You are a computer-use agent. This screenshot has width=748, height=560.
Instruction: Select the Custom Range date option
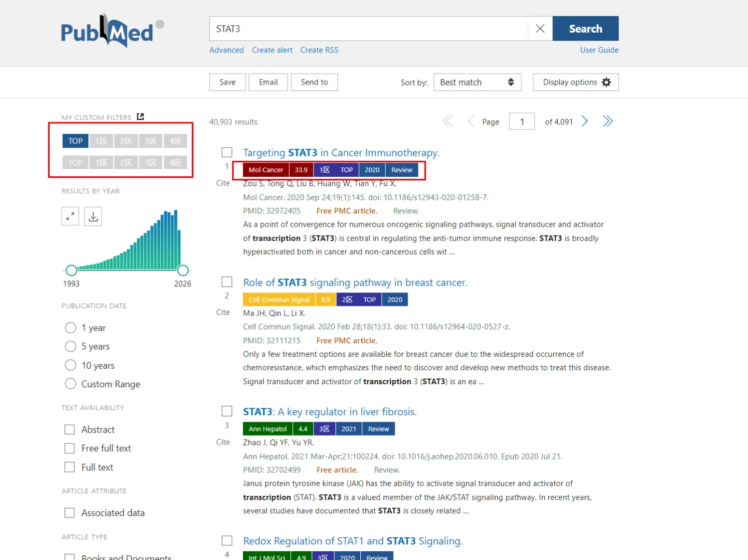[70, 384]
